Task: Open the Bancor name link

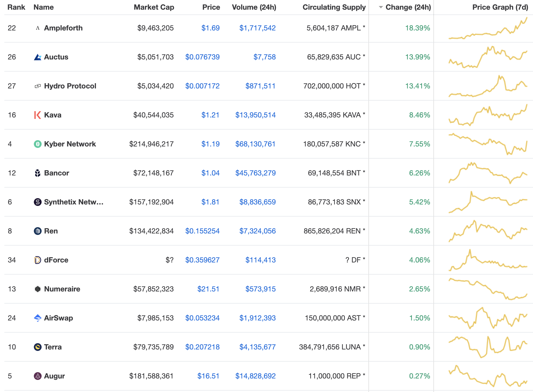Action: point(57,173)
